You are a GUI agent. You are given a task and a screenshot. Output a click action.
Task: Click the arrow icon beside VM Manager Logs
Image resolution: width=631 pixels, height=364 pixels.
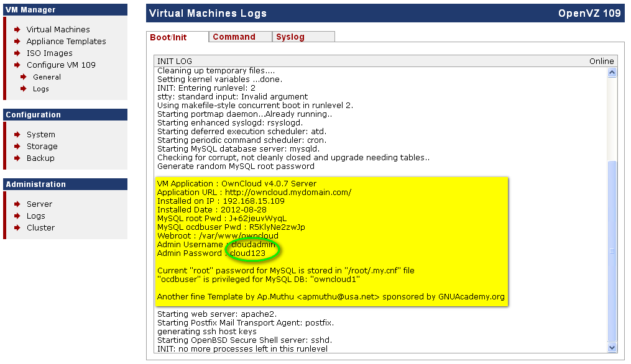[x=24, y=88]
